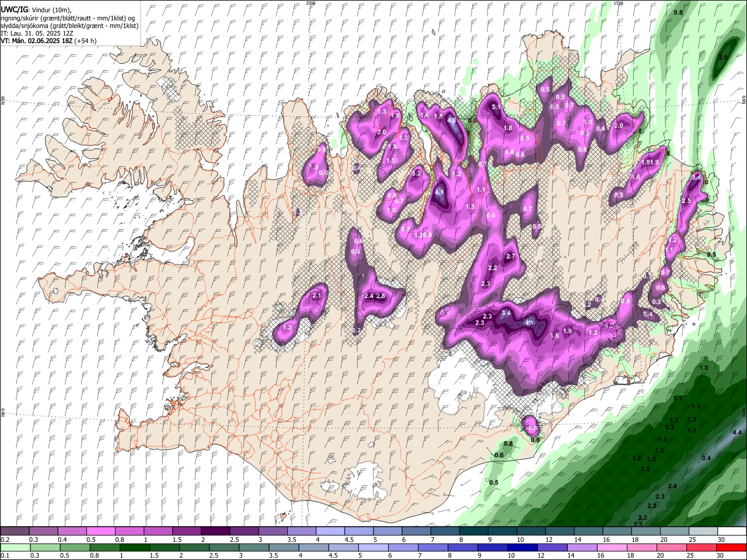Click the '20W' longitude label at top
747x560 pixels.
pyautogui.click(x=310, y=3)
